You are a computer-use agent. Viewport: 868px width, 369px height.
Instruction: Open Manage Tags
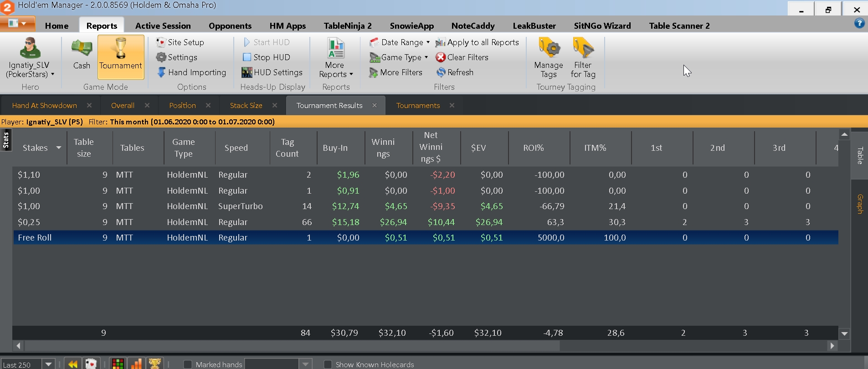coord(549,58)
